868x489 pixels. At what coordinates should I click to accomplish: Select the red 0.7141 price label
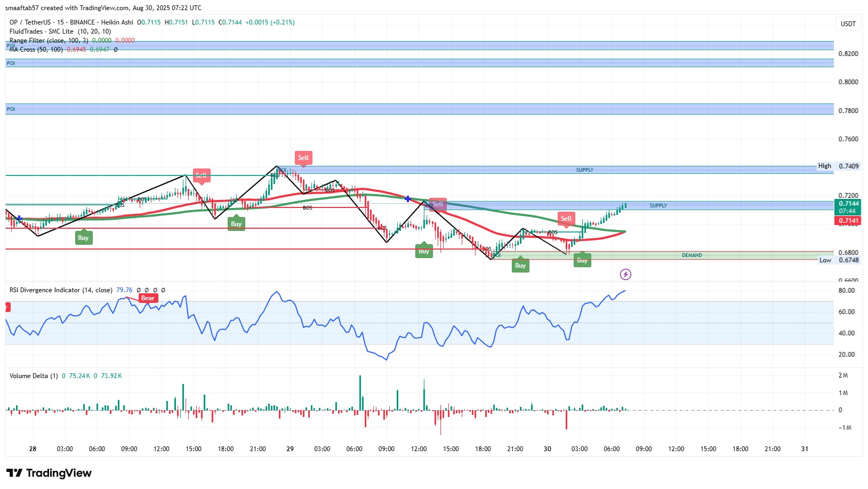coord(848,221)
